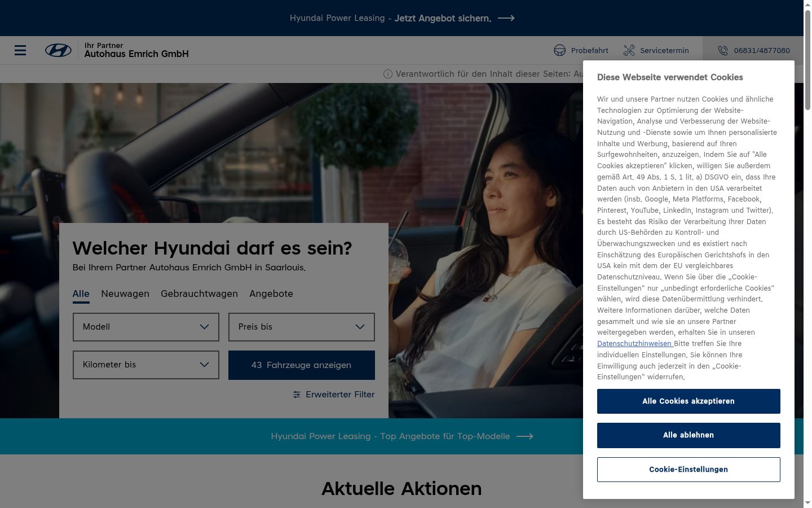Click the Aktuelle Aktionen heading
Screen dimensions: 812x508
pos(401,489)
